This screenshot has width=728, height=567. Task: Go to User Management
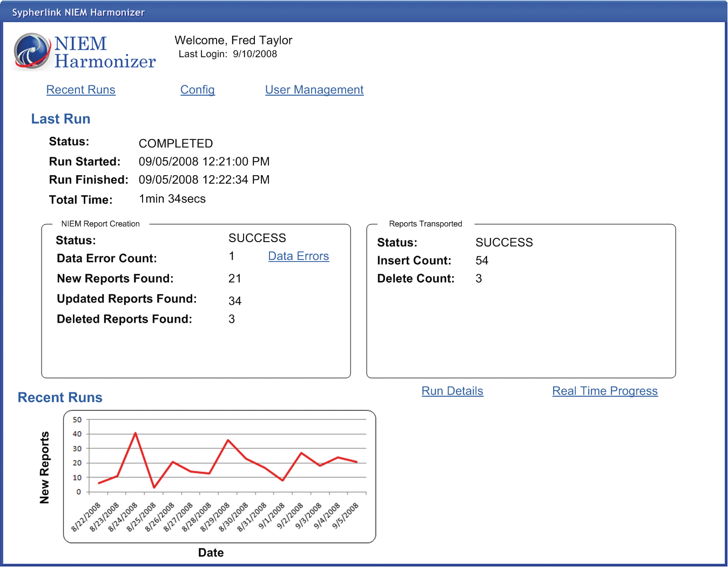tap(314, 90)
